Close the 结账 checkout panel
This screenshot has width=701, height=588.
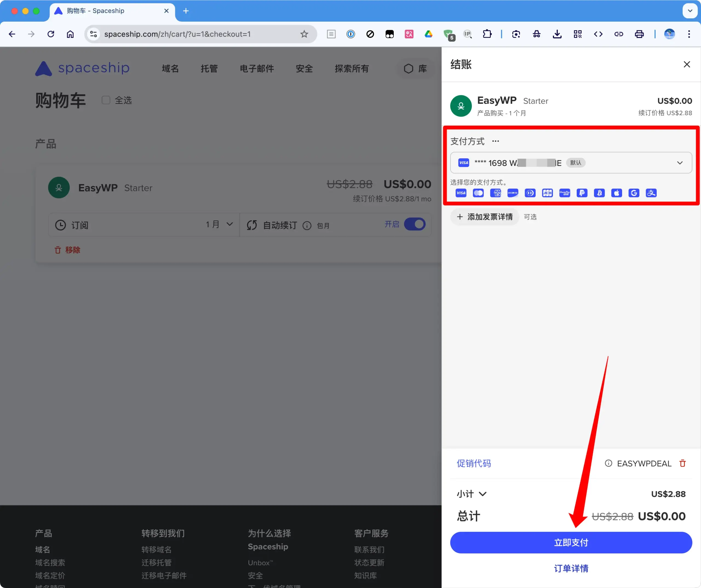pos(687,64)
